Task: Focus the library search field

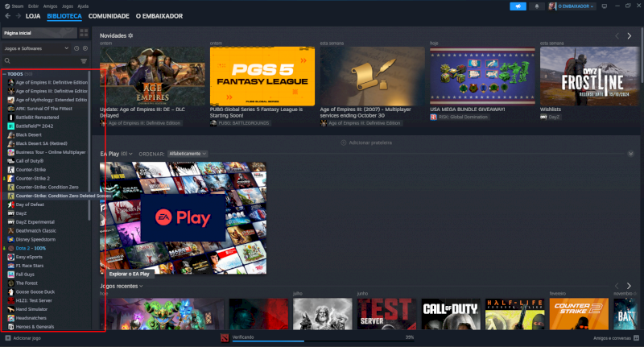Action: 41,60
